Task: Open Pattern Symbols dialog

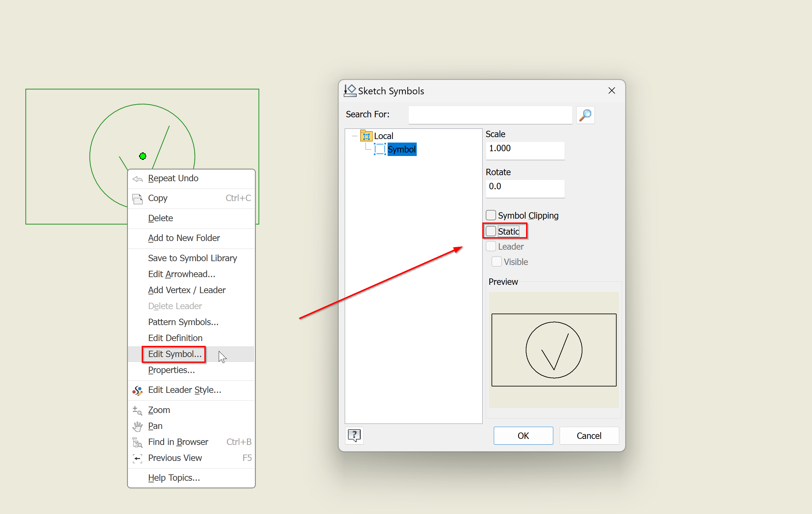Action: coord(191,322)
